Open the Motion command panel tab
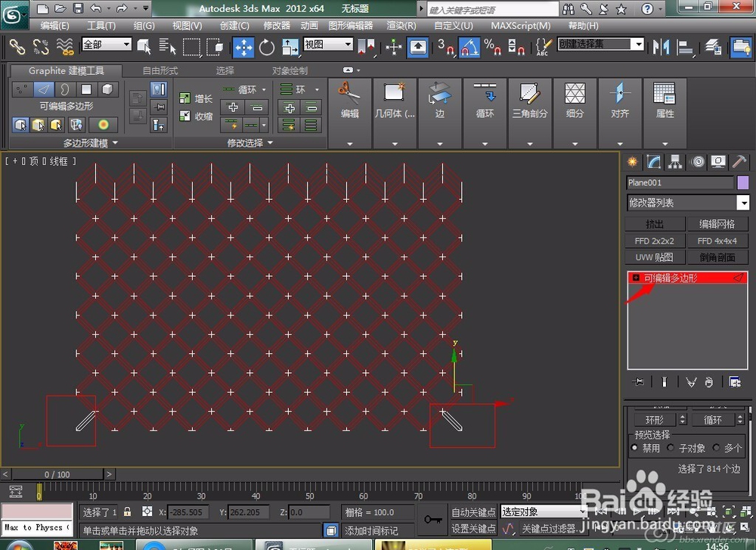The image size is (756, 550). tap(697, 162)
